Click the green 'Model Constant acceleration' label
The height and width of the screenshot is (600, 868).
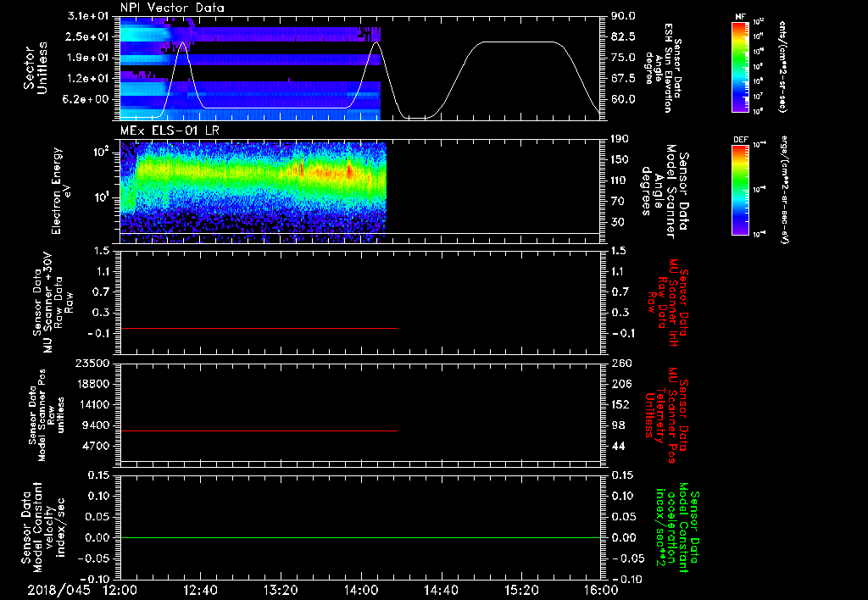click(677, 528)
